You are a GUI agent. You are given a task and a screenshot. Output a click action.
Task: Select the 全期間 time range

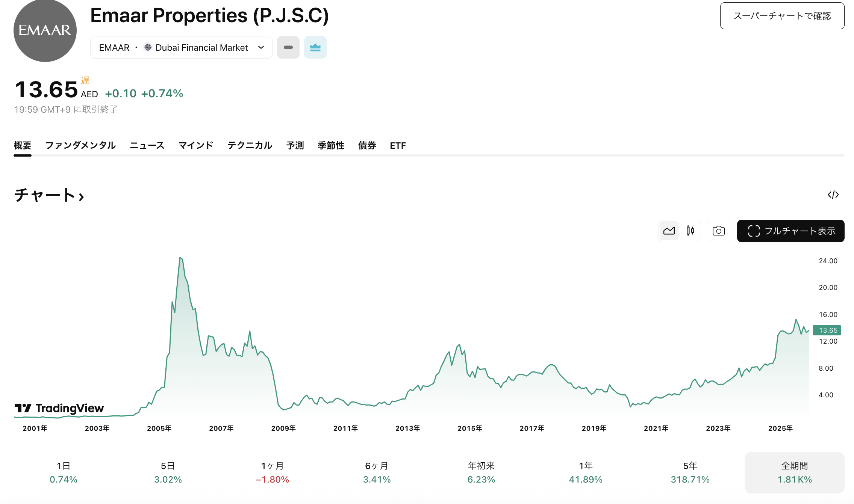pos(794,472)
